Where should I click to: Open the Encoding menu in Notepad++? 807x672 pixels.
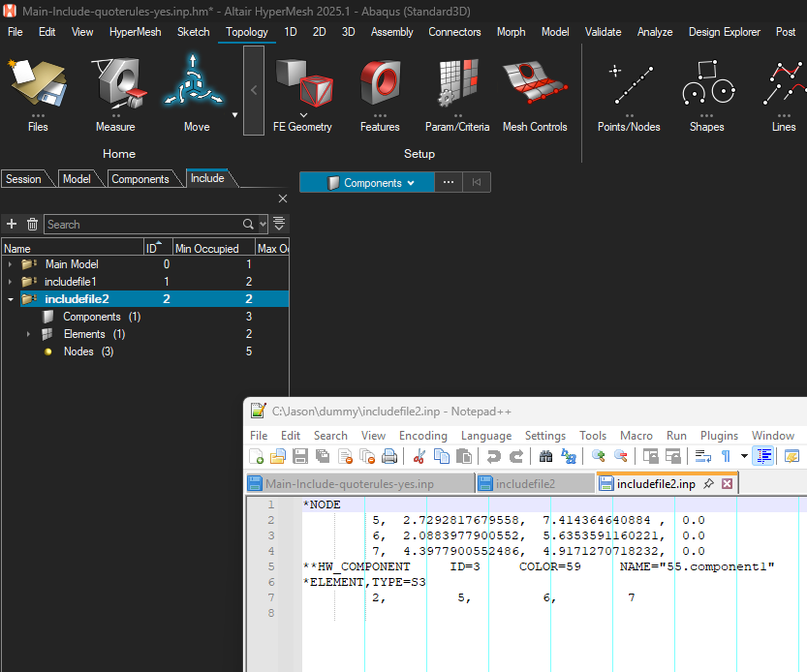(x=422, y=436)
